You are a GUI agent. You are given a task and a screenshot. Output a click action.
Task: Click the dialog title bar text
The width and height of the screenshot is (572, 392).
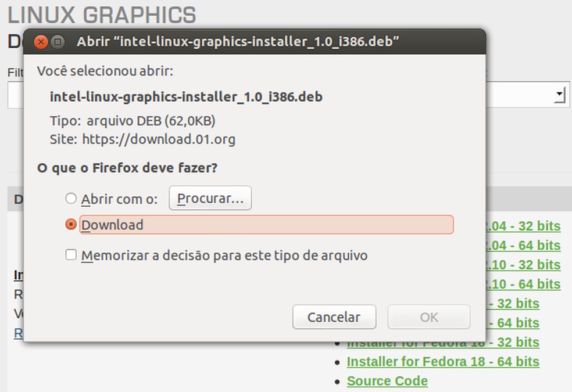pos(238,42)
